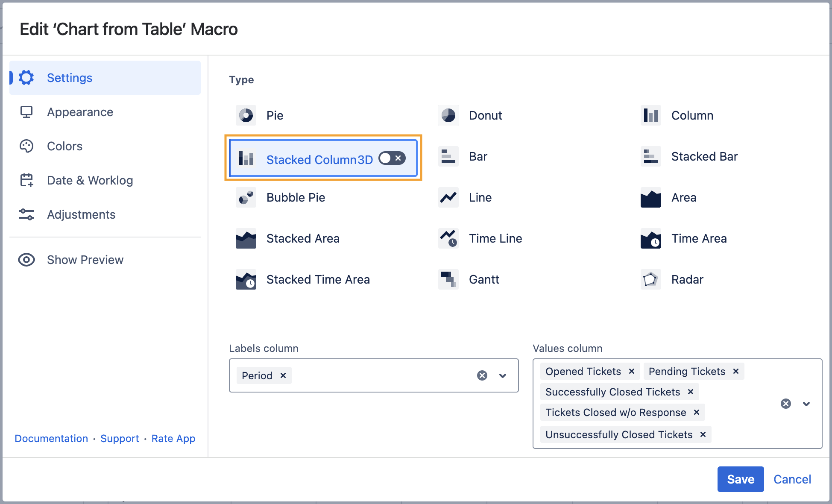Pick the Stacked Bar chart icon

click(x=650, y=156)
